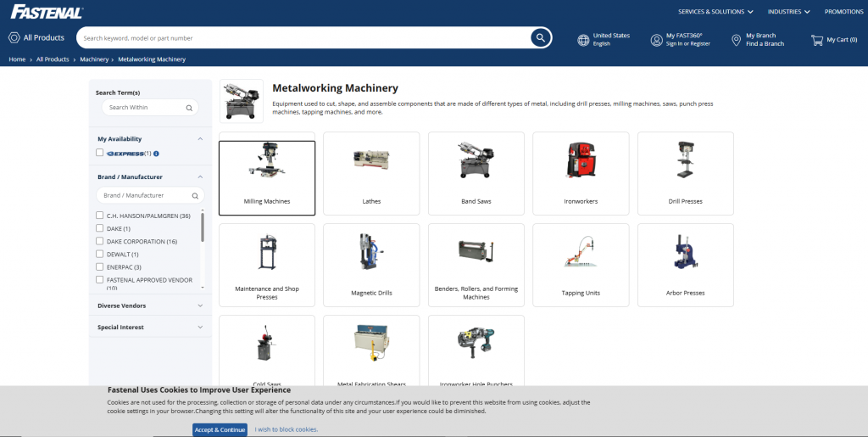Open Metal Fabrication Shears category image

point(371,343)
